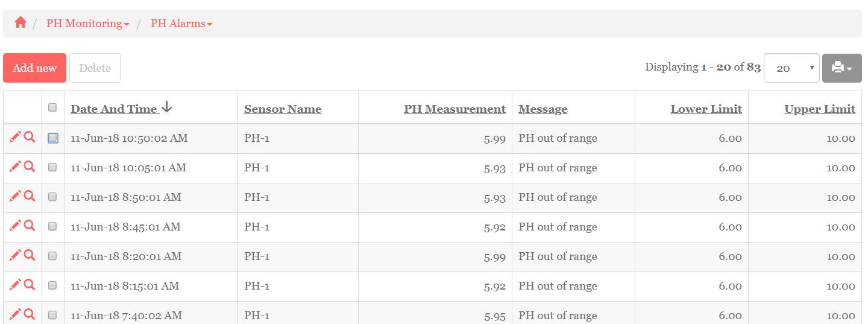Edit the 8:20:01 AM alarm record

pos(15,255)
